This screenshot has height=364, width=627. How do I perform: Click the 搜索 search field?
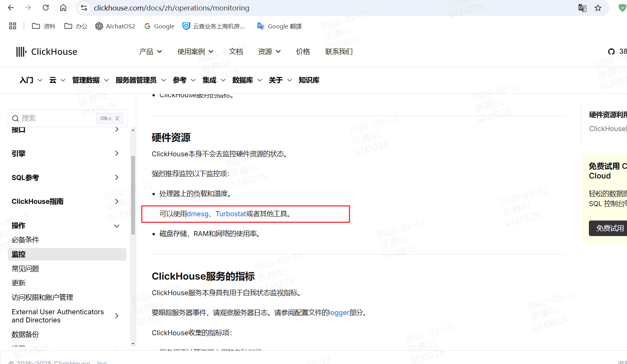pyautogui.click(x=68, y=118)
